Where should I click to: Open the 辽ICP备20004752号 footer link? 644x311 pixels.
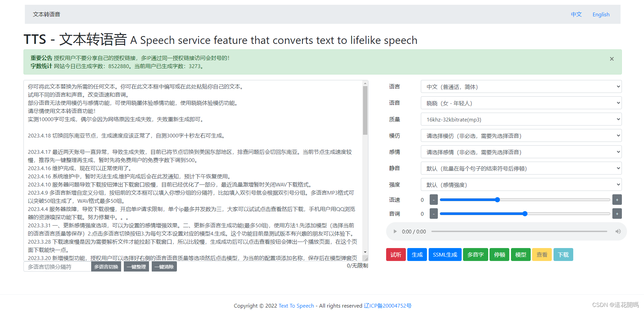point(387,306)
